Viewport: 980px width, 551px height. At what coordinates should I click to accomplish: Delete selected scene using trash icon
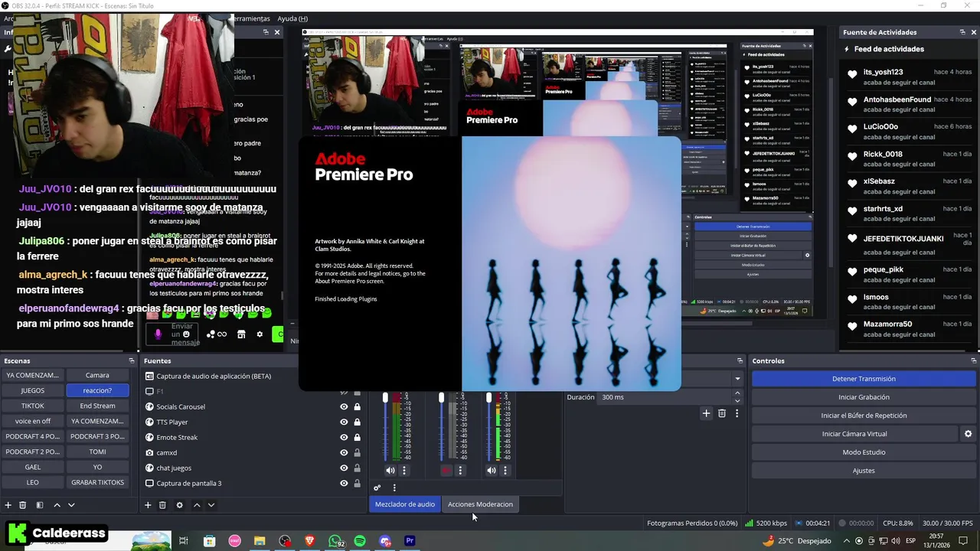click(x=23, y=505)
